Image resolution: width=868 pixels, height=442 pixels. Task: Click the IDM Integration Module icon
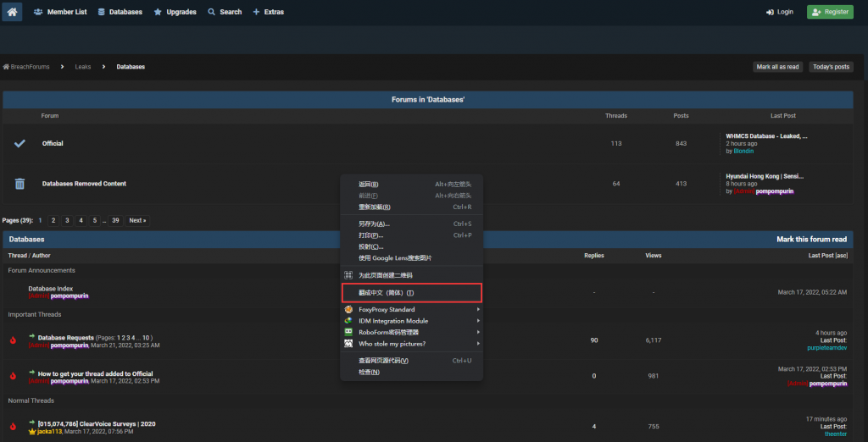[348, 321]
